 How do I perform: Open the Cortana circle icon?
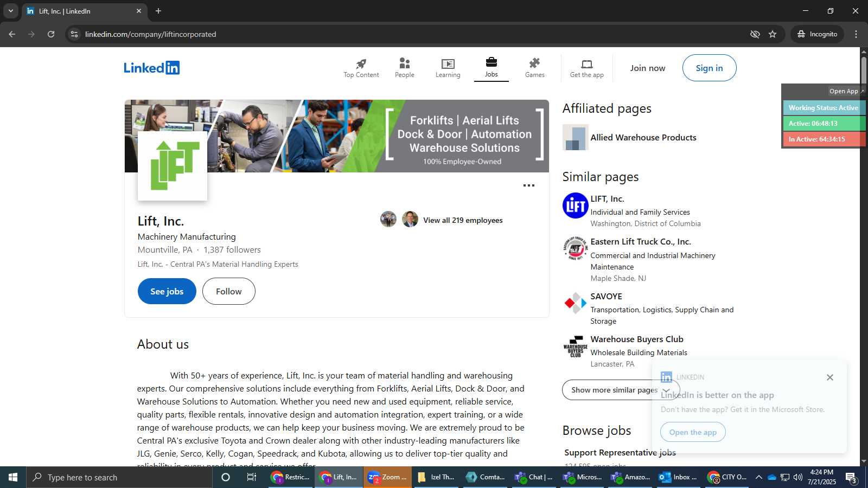click(x=226, y=477)
